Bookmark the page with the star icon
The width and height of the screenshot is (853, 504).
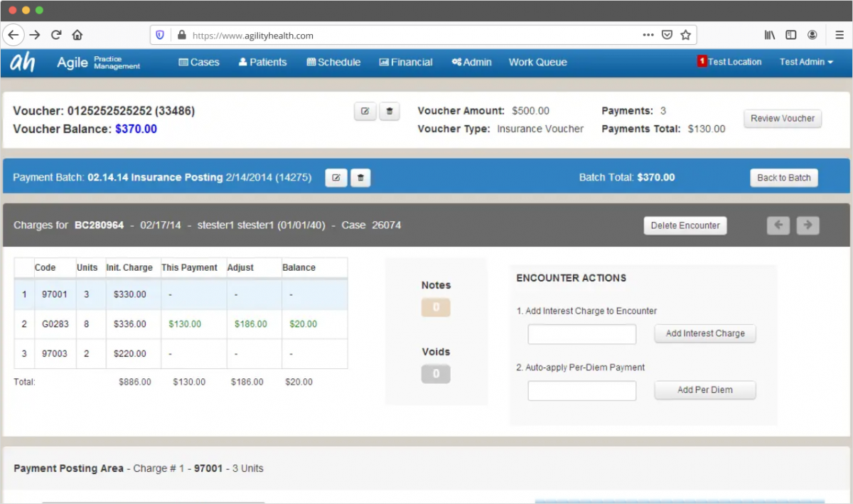click(685, 34)
